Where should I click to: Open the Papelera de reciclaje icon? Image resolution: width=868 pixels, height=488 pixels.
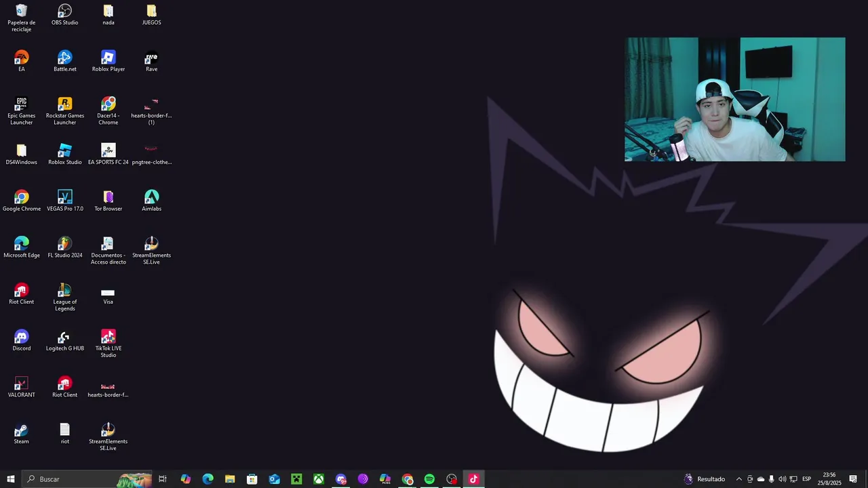click(22, 18)
